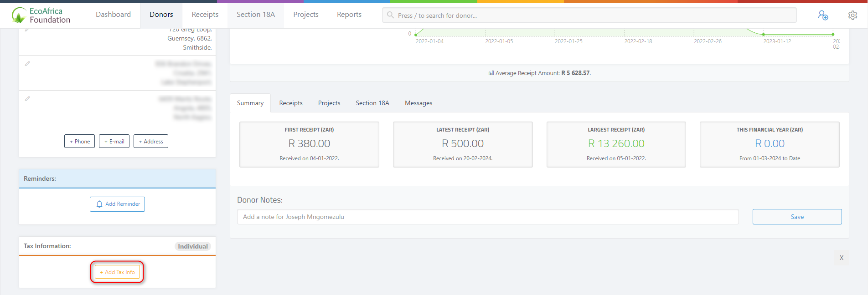Click pencil icon beside third blurred address
This screenshot has width=868, height=295.
27,99
